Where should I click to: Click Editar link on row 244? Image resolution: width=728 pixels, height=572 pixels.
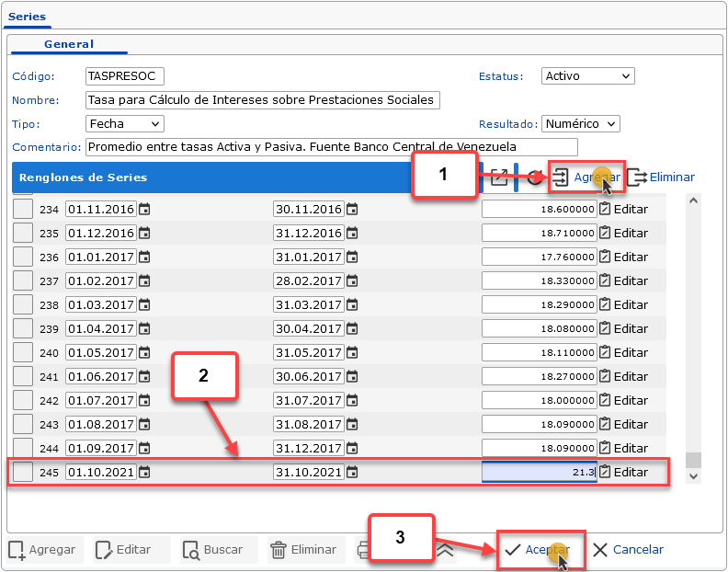[x=631, y=449]
